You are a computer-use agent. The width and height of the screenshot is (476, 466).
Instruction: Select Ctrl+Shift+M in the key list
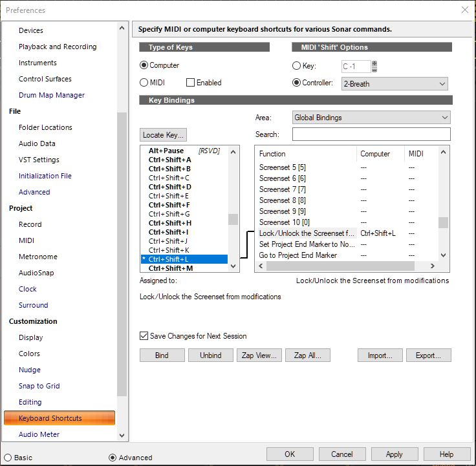[170, 268]
